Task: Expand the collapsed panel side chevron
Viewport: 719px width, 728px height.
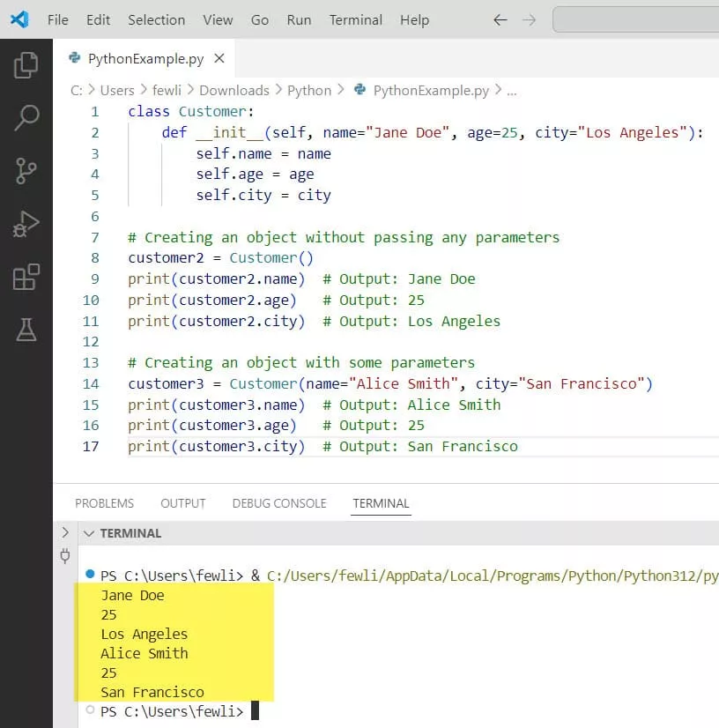Action: [x=64, y=533]
